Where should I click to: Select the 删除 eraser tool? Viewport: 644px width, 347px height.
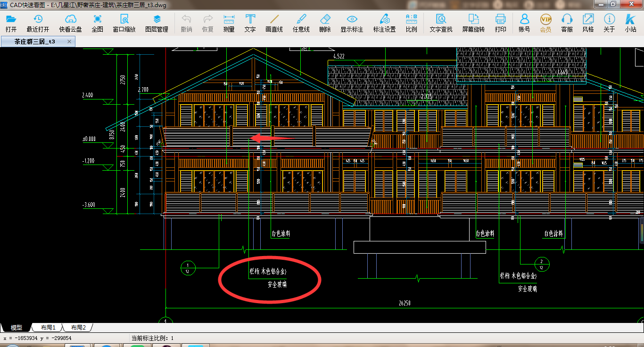point(325,23)
